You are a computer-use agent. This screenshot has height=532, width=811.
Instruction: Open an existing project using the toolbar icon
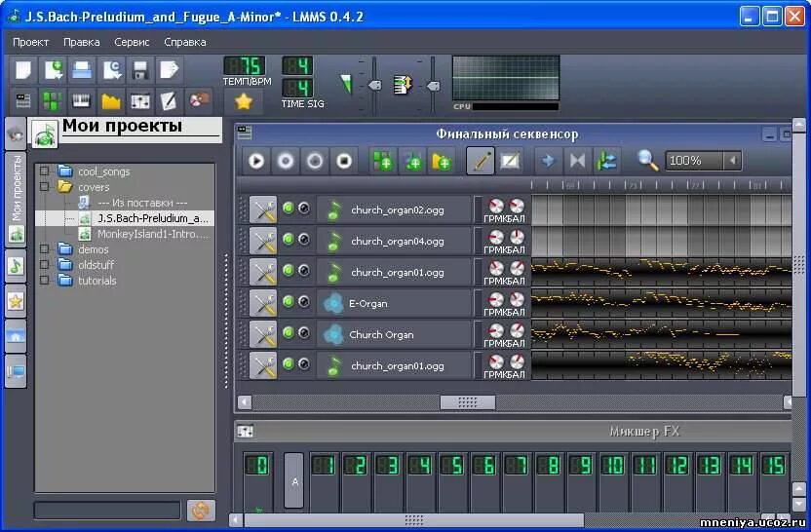[x=82, y=70]
